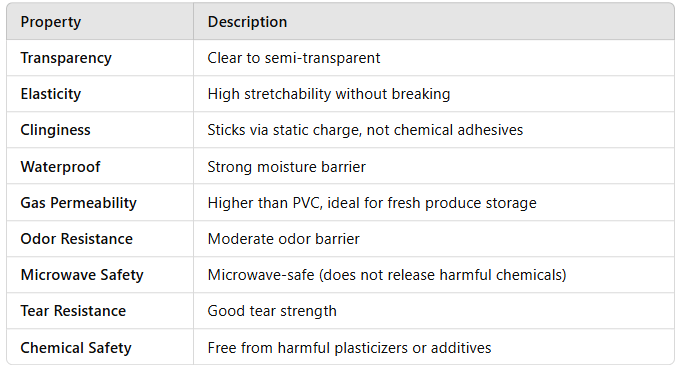Select the Odor Resistance property cell
680x365 pixels.
tap(100, 238)
